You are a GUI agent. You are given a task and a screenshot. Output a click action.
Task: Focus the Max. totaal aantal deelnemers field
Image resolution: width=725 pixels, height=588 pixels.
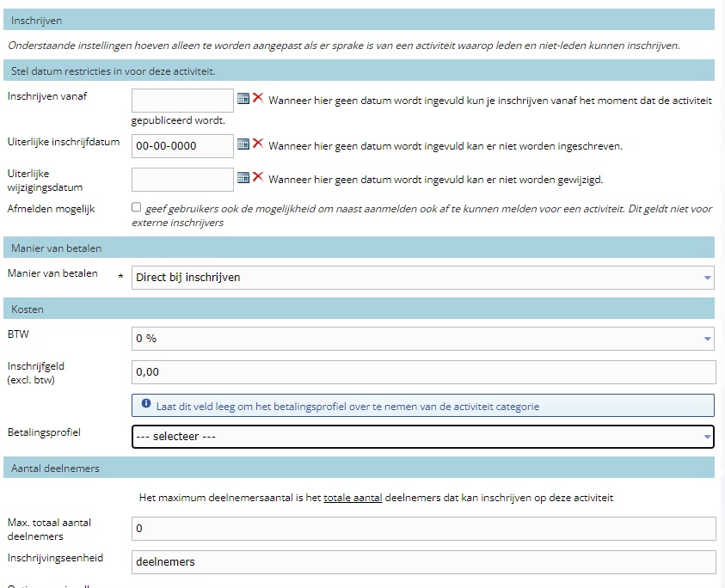point(422,528)
